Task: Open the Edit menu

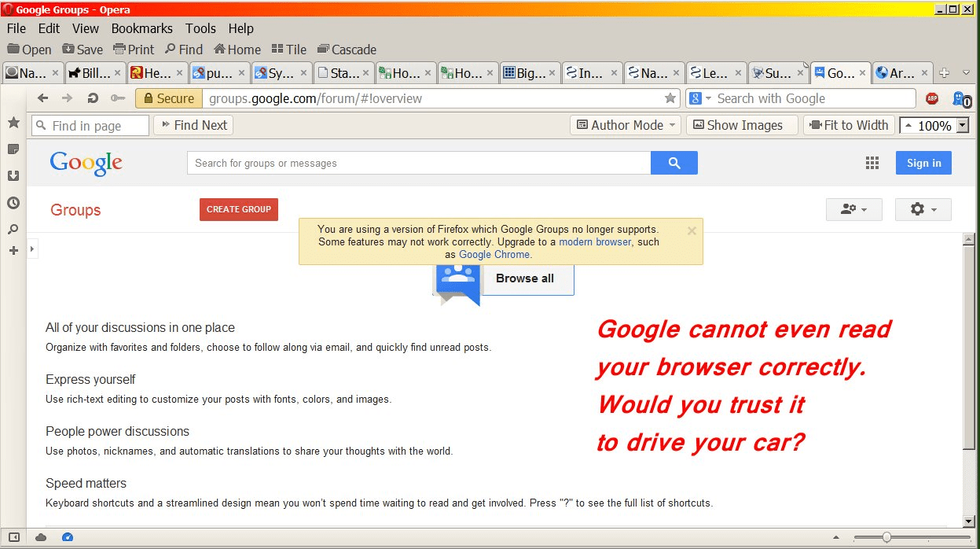Action: point(49,28)
